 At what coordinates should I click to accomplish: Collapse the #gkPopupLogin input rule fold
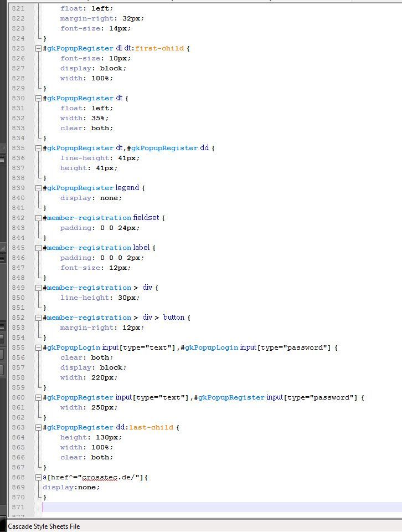pyautogui.click(x=38, y=348)
